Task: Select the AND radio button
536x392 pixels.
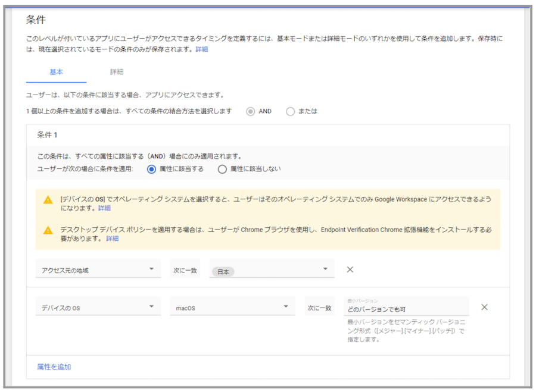Action: [x=251, y=111]
